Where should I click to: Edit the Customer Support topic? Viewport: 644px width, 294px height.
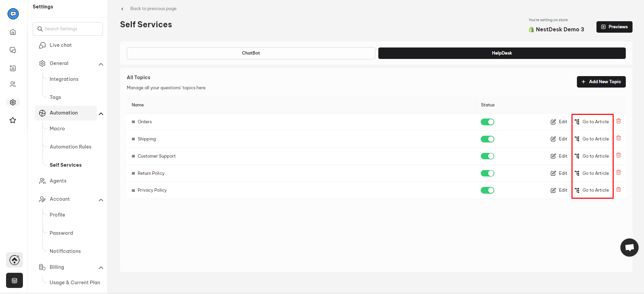pyautogui.click(x=559, y=156)
